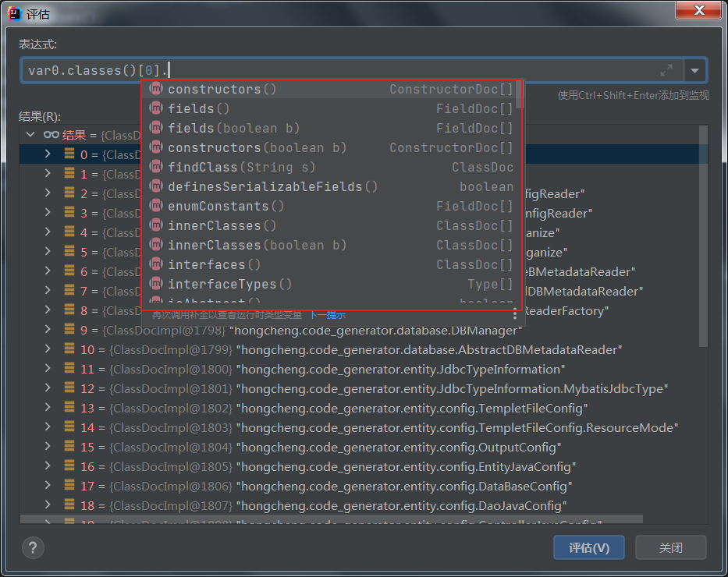
Task: Close the 评估 dialog with the X button
Action: 699,9
